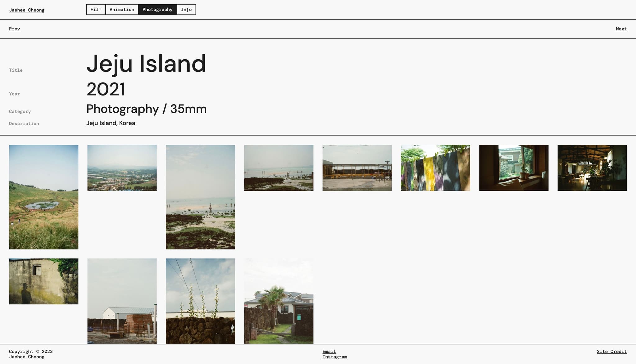
Task: Go to the Next project
Action: point(621,29)
